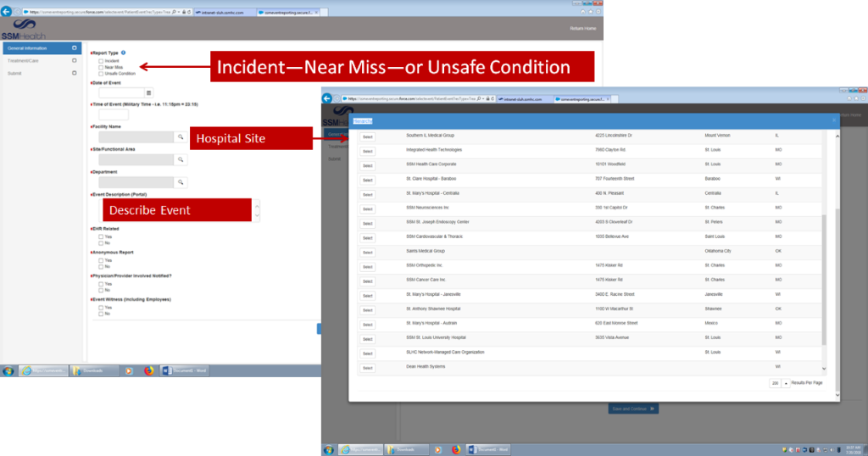
Task: Click the Results Per Page value box
Action: click(775, 383)
